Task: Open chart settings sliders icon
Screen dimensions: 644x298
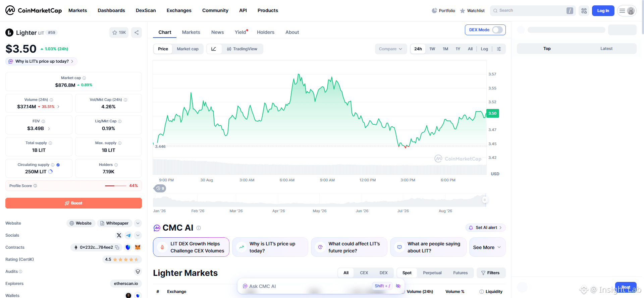Action: click(499, 49)
